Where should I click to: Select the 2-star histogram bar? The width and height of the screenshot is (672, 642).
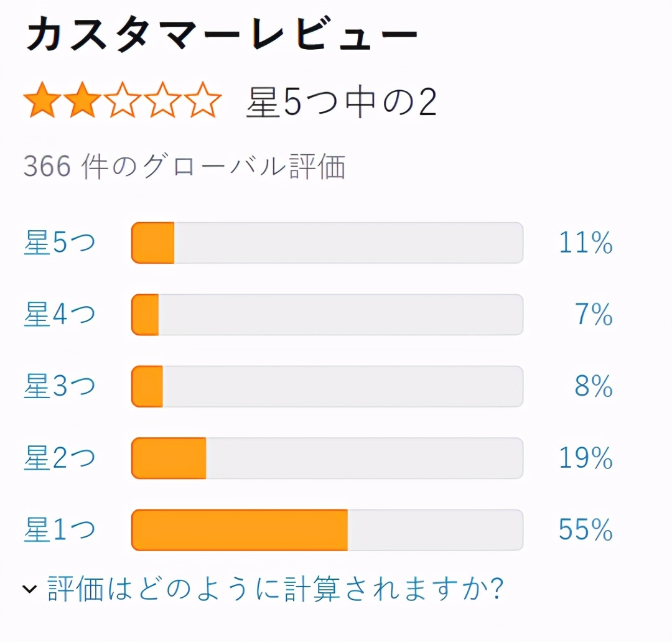[327, 458]
